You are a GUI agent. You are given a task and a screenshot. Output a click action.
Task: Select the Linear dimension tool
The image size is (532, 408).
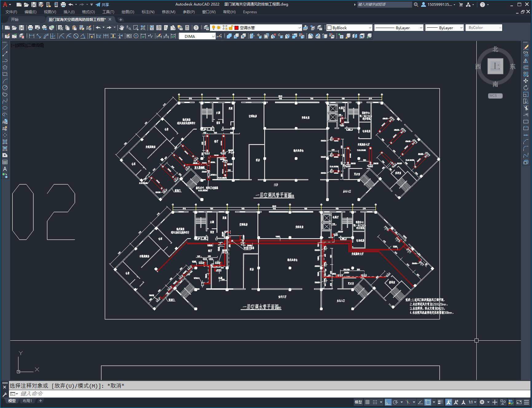(31, 36)
